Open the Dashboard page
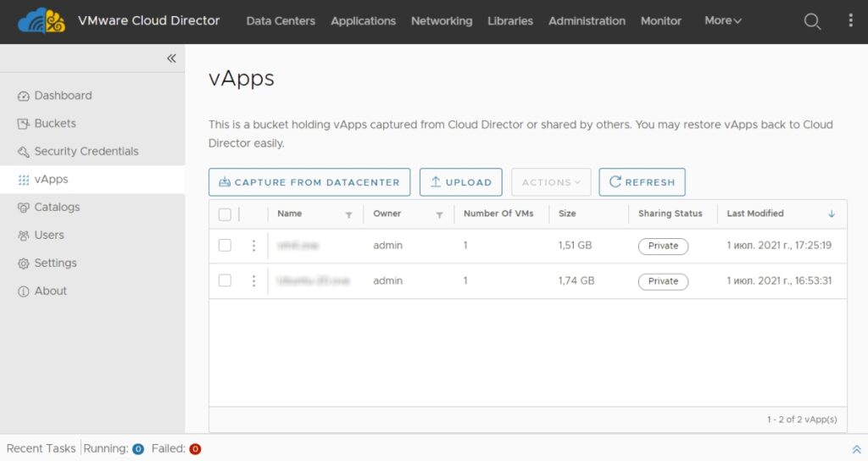The width and height of the screenshot is (868, 461). (63, 95)
